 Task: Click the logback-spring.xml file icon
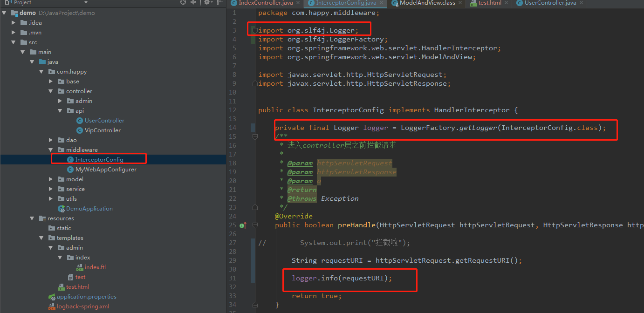coord(52,306)
